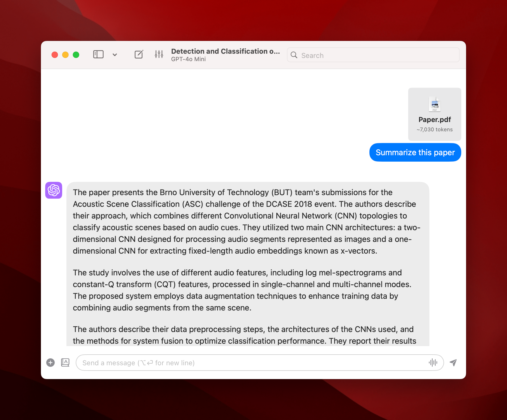This screenshot has width=507, height=420.
Task: Minimize the window with yellow button
Action: click(x=65, y=55)
